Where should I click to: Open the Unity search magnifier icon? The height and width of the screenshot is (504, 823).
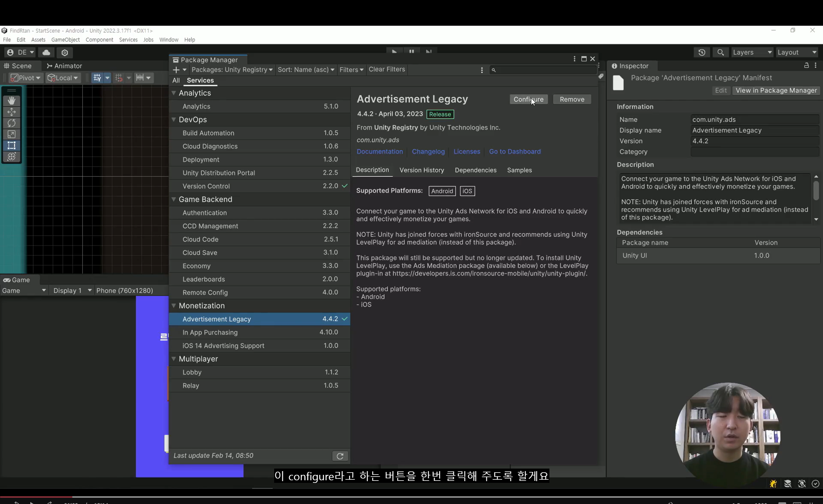[x=720, y=52]
